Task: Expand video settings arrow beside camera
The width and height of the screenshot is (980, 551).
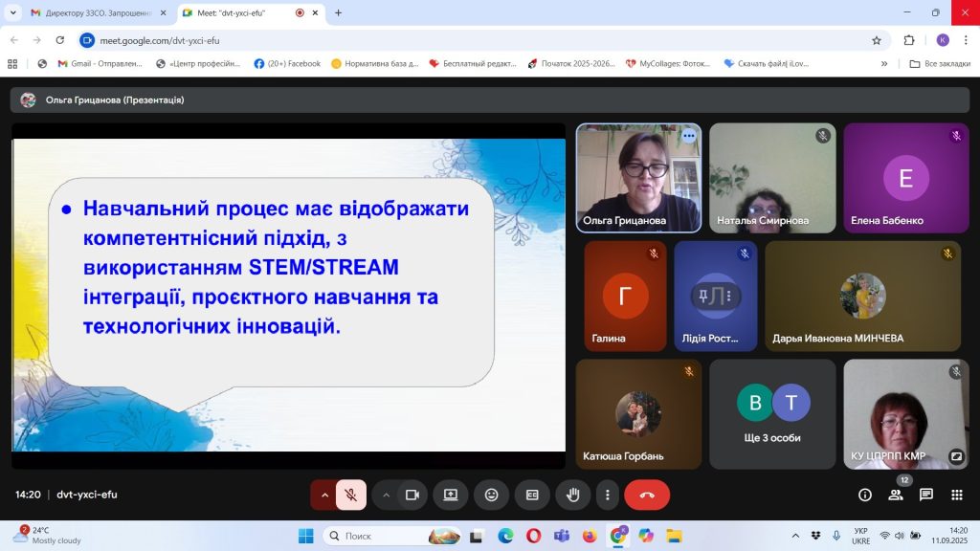Action: click(x=387, y=495)
